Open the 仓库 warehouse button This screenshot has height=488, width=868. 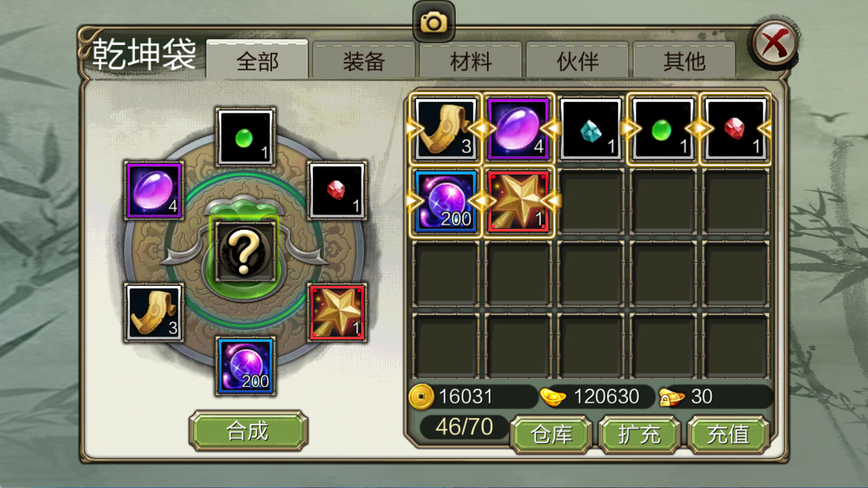(x=551, y=434)
